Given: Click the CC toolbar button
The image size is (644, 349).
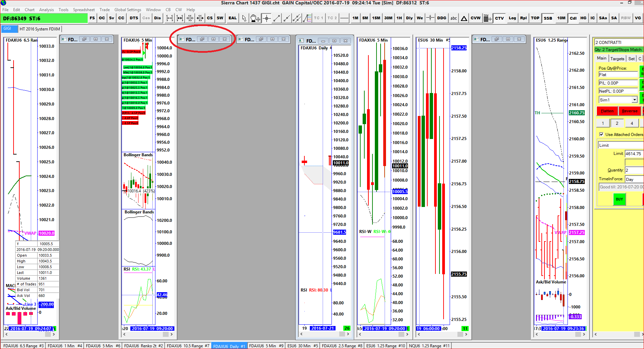Looking at the screenshot, I should click(x=121, y=18).
